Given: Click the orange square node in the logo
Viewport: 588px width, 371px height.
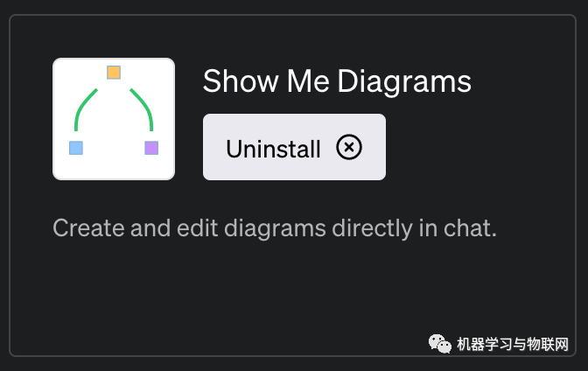Looking at the screenshot, I should tap(114, 73).
